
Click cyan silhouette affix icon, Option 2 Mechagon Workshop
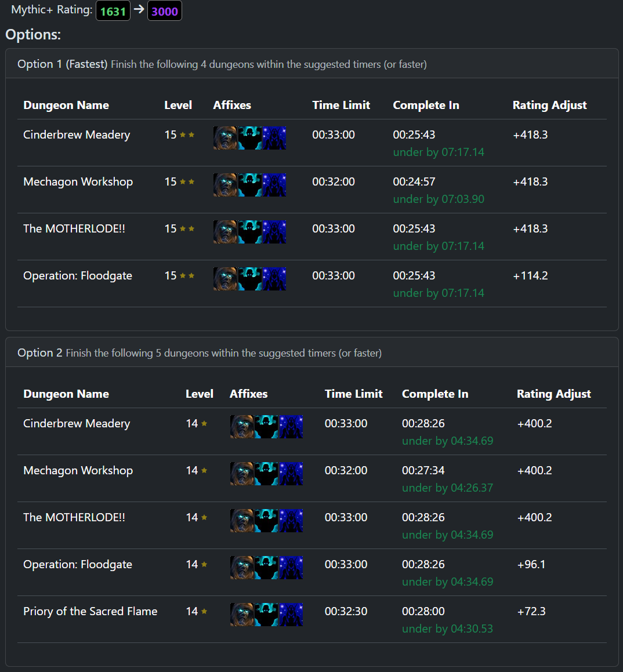click(266, 474)
